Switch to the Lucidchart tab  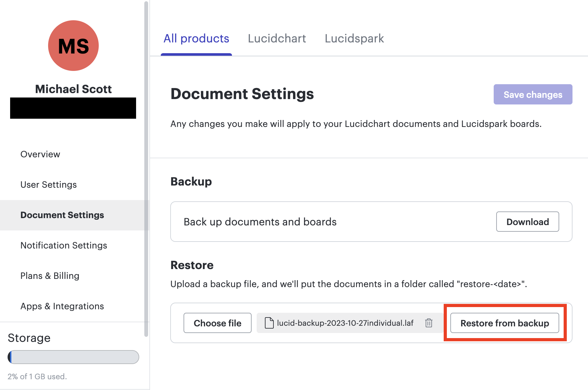277,38
